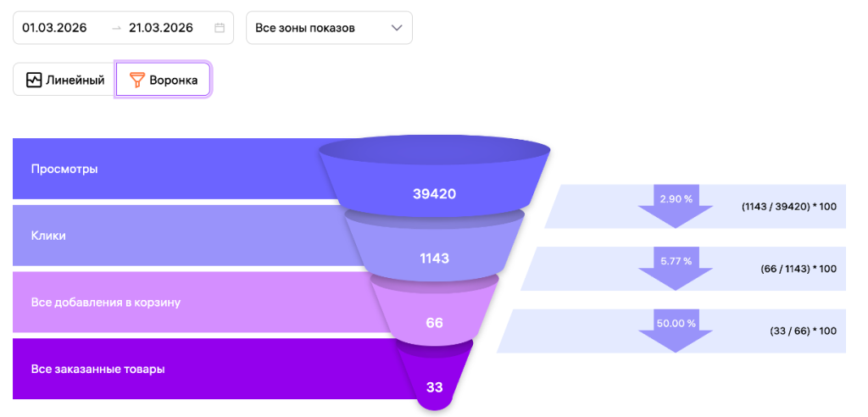Click the 5.77 % conversion arrow

676,267
